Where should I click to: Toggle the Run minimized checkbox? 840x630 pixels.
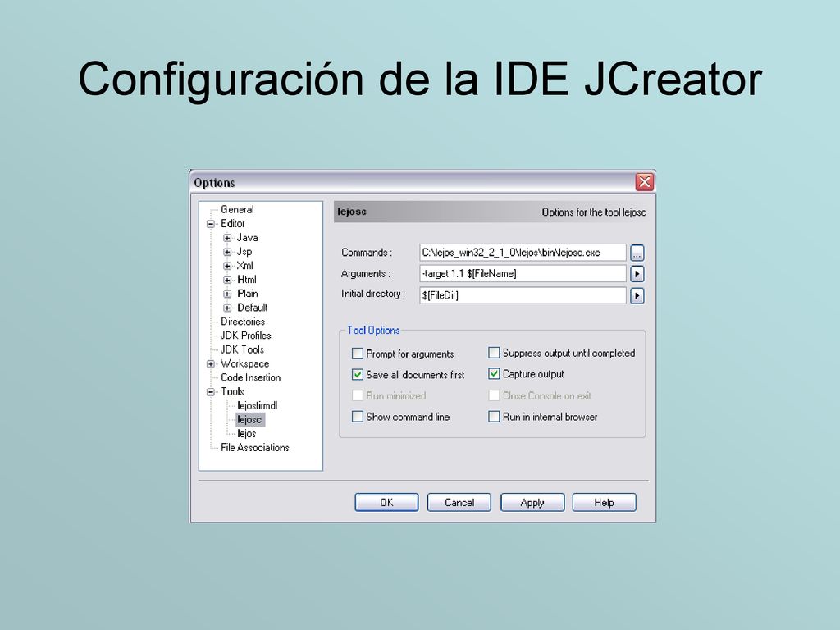pyautogui.click(x=358, y=396)
